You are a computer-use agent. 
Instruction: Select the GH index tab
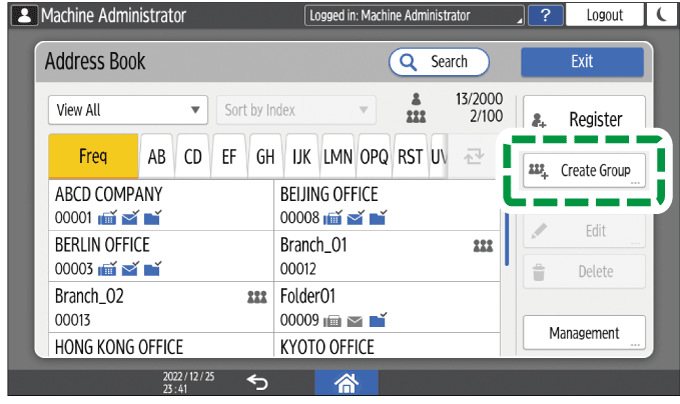(x=265, y=156)
